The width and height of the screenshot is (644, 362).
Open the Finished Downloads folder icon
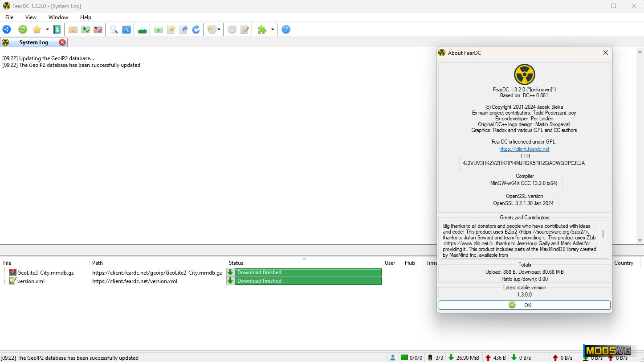click(x=86, y=29)
